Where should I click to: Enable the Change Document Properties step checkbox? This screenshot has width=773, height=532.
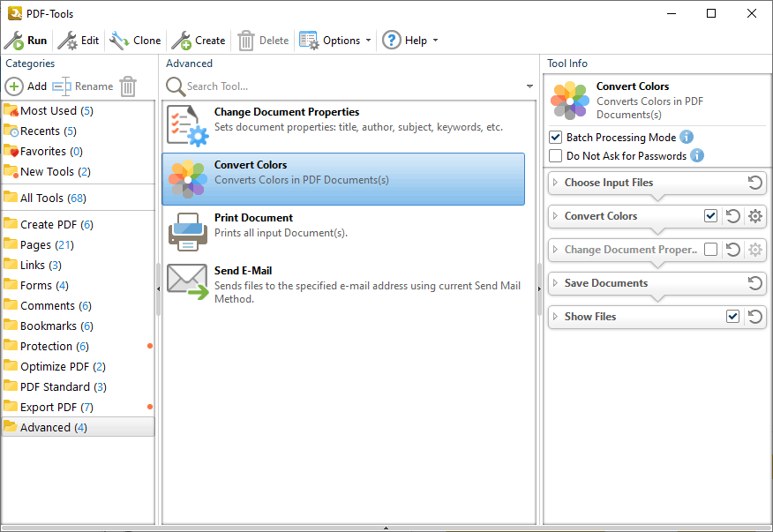[x=710, y=250]
